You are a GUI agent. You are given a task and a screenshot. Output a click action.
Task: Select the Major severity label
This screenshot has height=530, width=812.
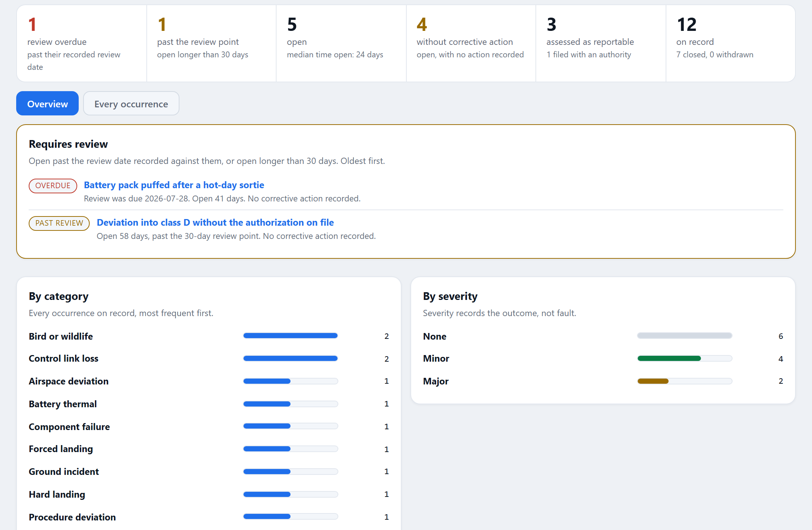click(436, 381)
